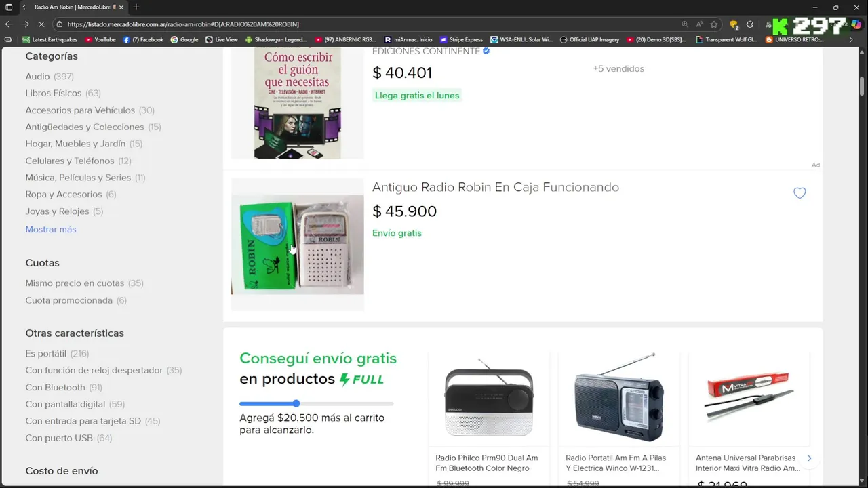868x488 pixels.
Task: Open UNIVERSO RETRO bookmark
Action: pyautogui.click(x=794, y=39)
